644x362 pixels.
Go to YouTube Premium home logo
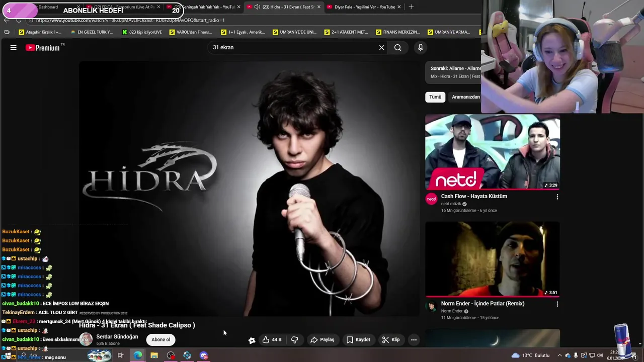[x=43, y=48]
